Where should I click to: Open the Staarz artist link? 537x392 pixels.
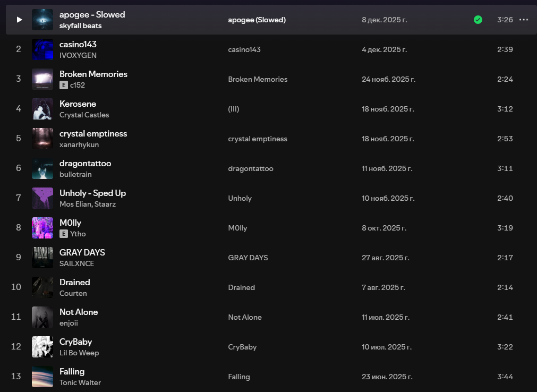click(105, 204)
